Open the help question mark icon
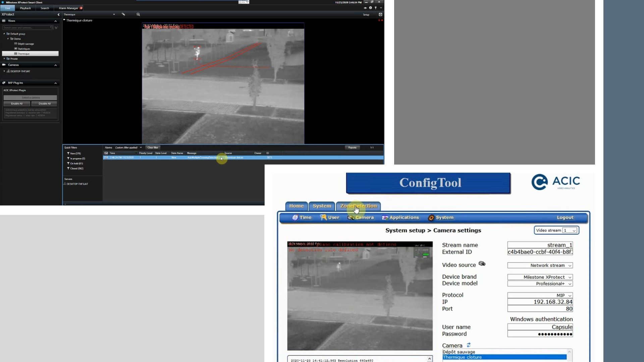Image resolution: width=644 pixels, height=362 pixels. [371, 8]
